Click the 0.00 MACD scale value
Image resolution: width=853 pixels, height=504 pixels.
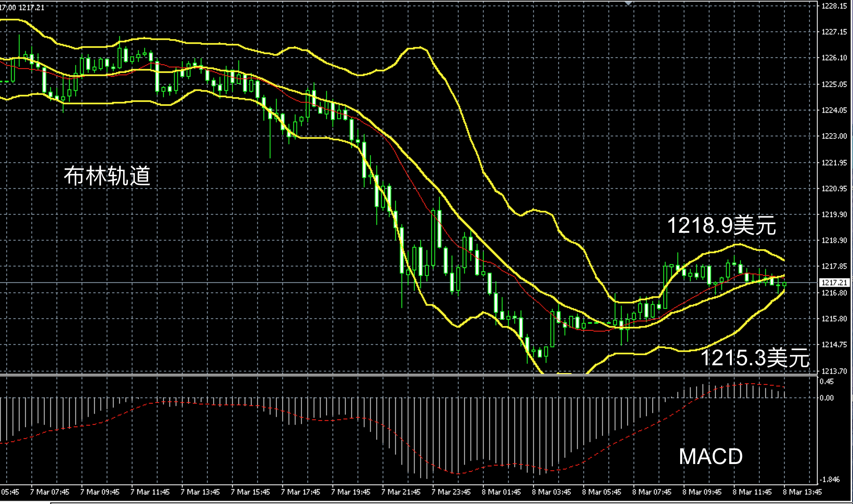tap(827, 398)
